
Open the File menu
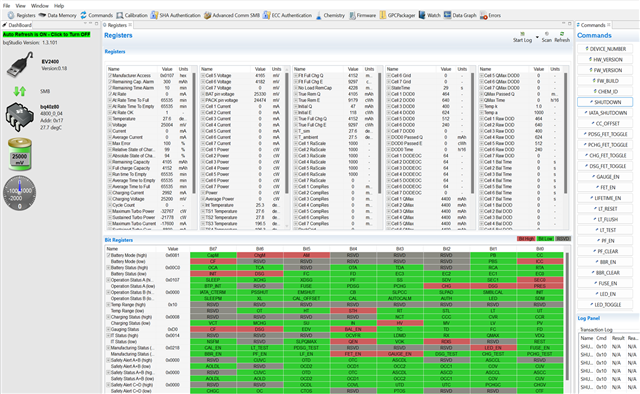pos(7,6)
